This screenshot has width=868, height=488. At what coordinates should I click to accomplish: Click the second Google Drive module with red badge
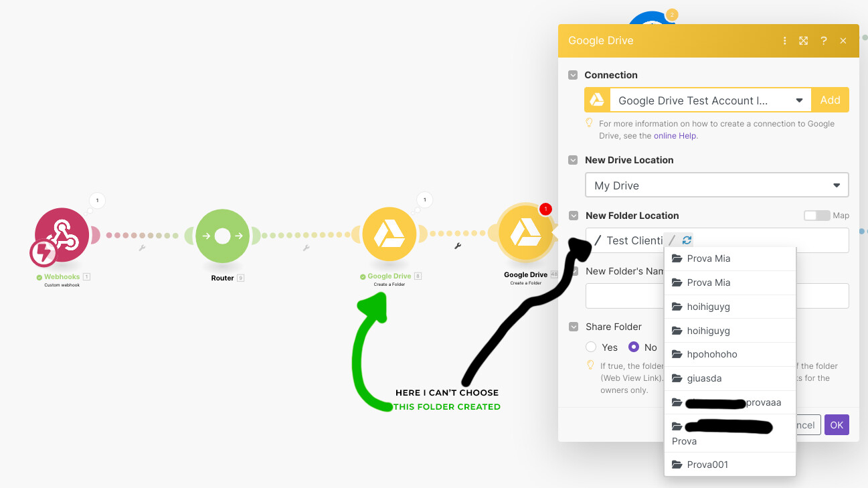click(x=525, y=232)
